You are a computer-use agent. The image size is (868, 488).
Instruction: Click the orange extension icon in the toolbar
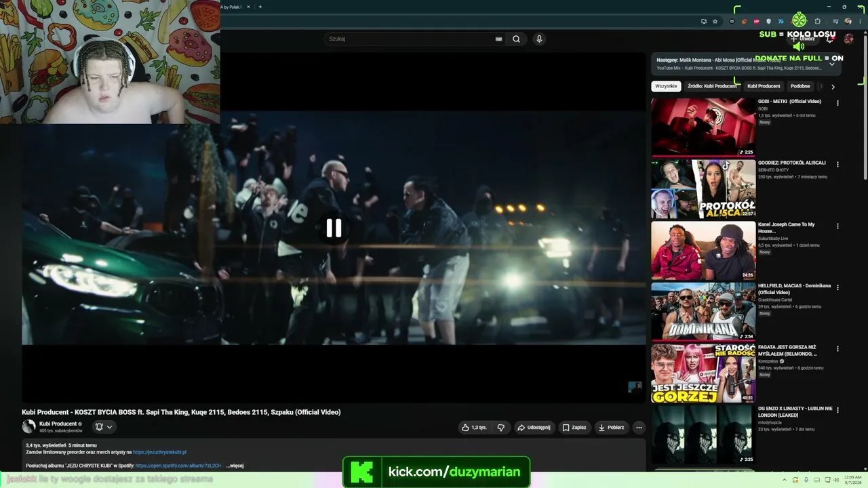click(x=744, y=21)
